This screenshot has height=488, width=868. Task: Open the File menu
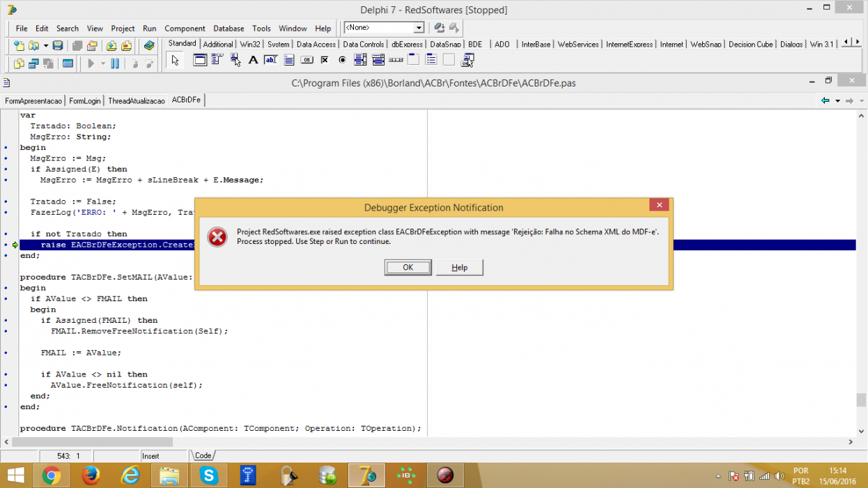click(x=22, y=29)
